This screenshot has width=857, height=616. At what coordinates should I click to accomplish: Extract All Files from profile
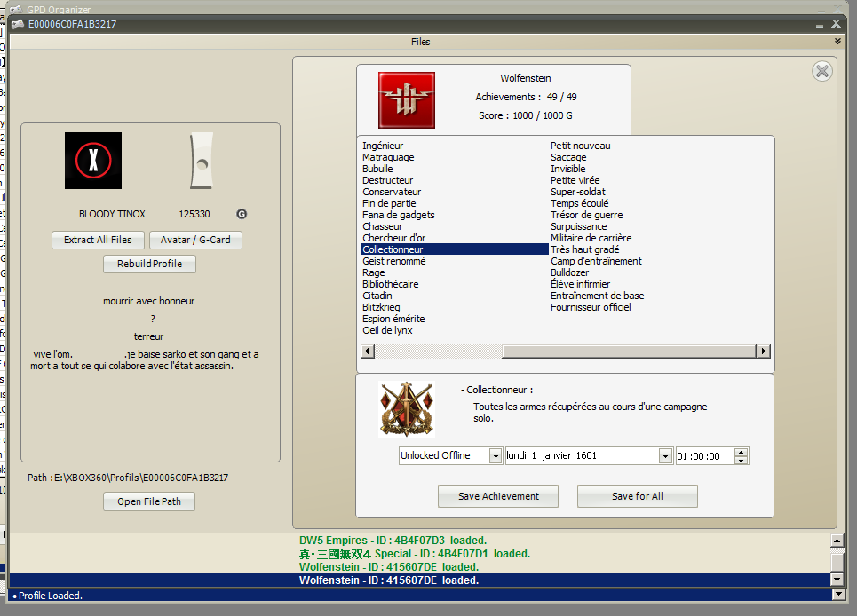[98, 240]
